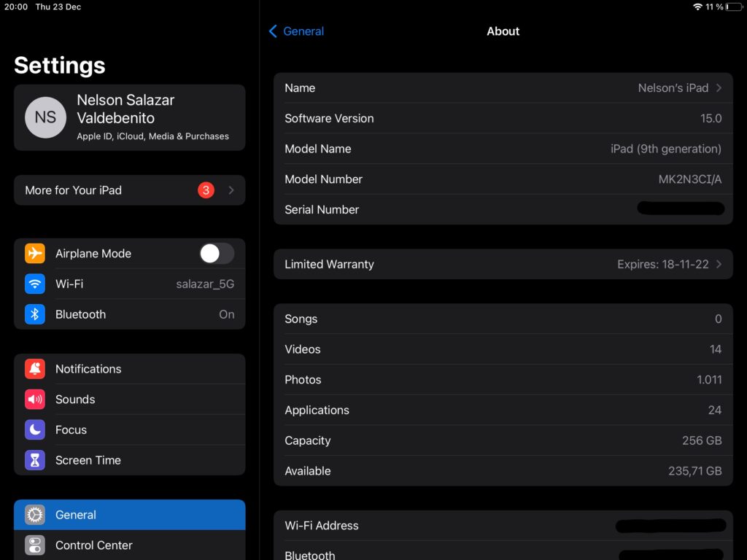Open More for Your iPad chevron
This screenshot has height=560, width=747.
tap(231, 190)
